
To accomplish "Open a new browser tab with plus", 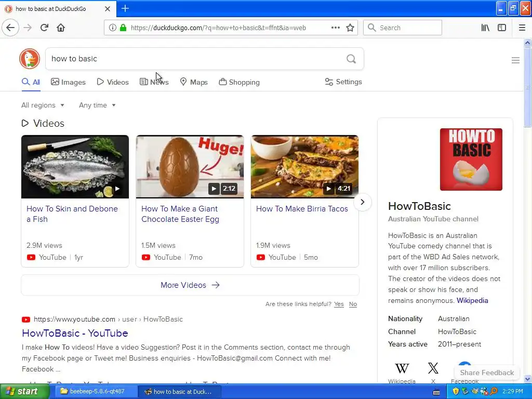I will 125,8.
